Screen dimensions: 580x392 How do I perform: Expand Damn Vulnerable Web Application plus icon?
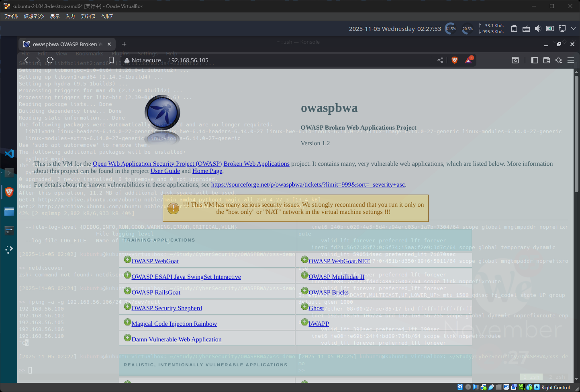(x=127, y=338)
